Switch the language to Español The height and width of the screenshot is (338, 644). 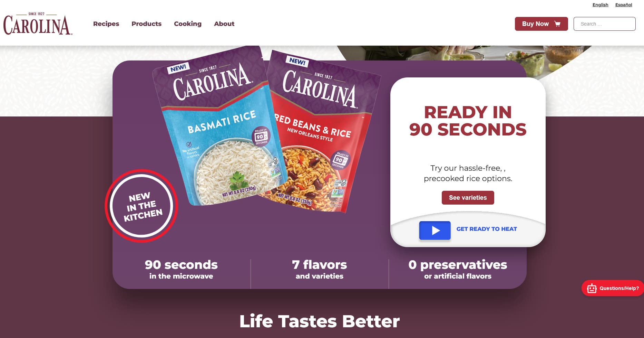point(624,5)
